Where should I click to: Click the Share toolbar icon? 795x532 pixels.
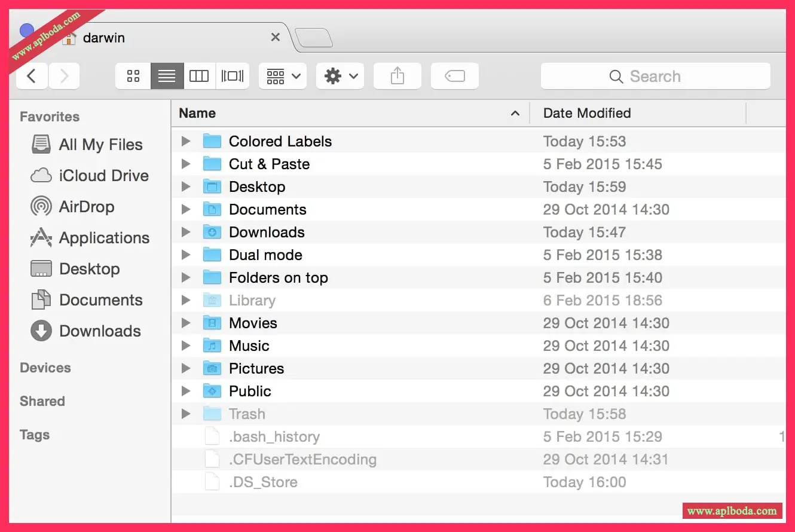(398, 76)
